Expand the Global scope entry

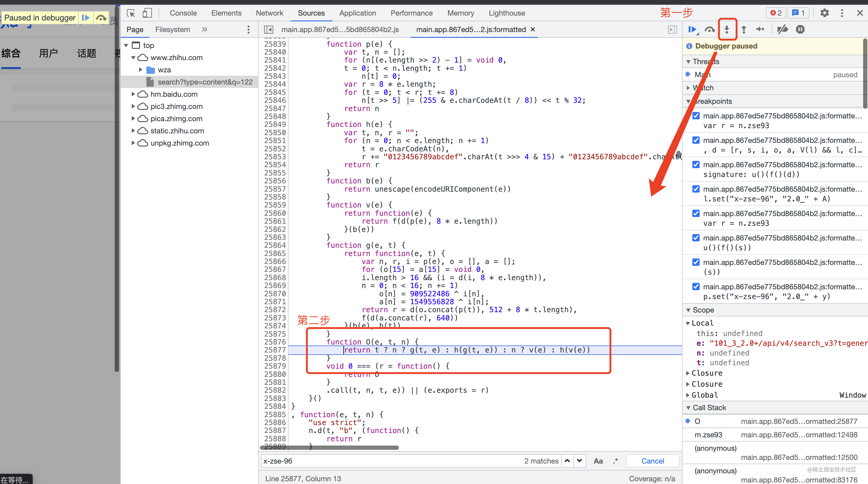pos(688,395)
